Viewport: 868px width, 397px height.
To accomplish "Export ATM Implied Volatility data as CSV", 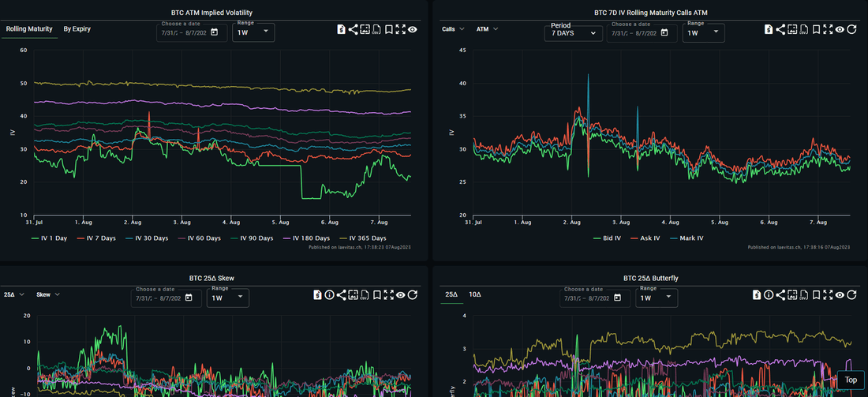I will click(x=376, y=29).
